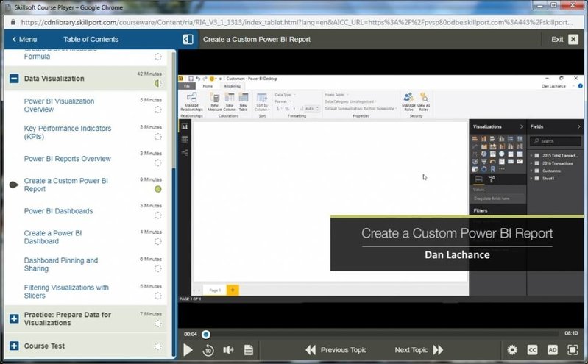This screenshot has width=588, height=364.
Task: Select the R script visual icon
Action: pyautogui.click(x=493, y=169)
